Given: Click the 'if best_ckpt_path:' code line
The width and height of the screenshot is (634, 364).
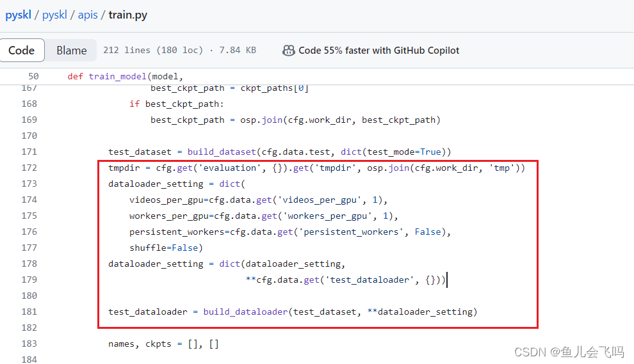Looking at the screenshot, I should (177, 104).
